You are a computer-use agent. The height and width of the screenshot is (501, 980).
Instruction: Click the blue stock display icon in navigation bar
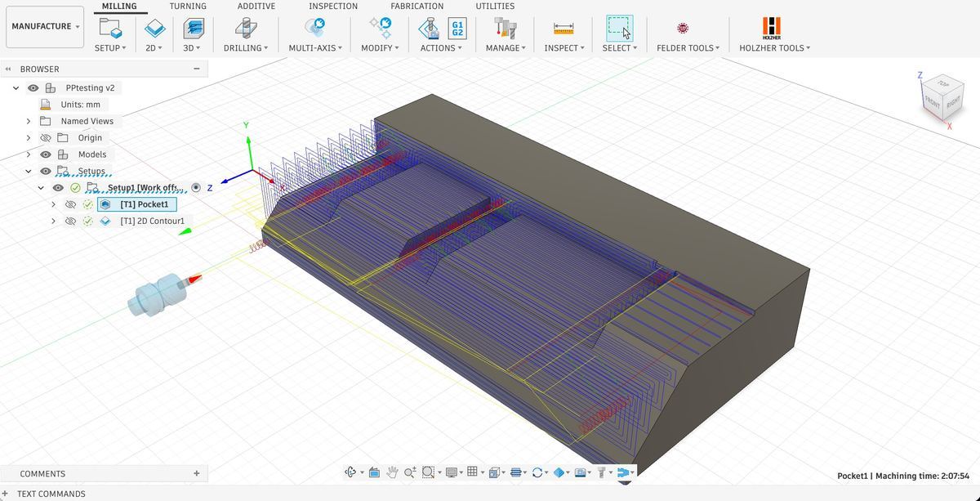[x=559, y=472]
